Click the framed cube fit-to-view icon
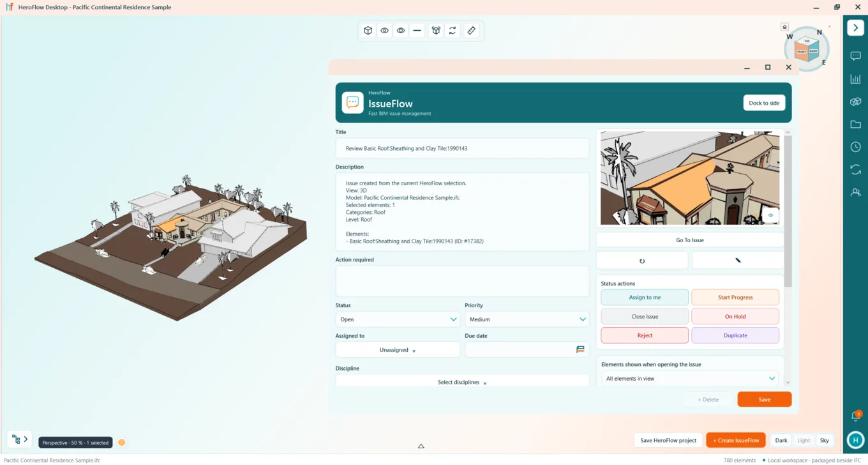The image size is (868, 465). (x=436, y=31)
